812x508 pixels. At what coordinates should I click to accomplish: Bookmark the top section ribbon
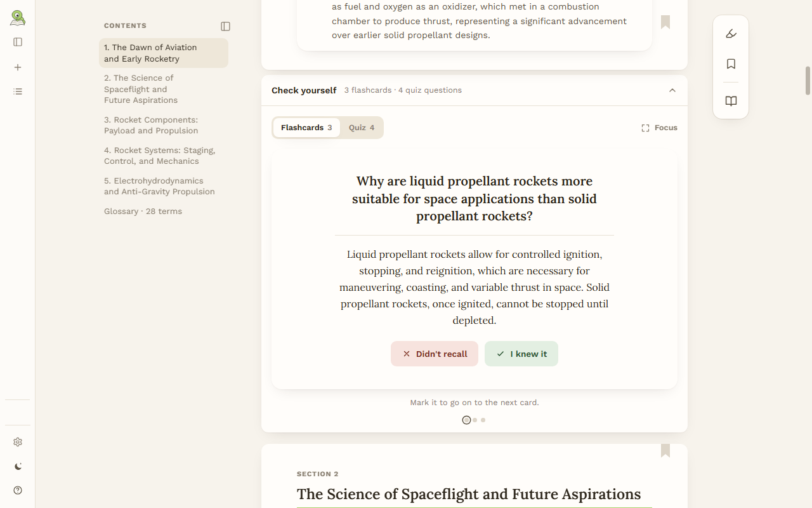(665, 22)
